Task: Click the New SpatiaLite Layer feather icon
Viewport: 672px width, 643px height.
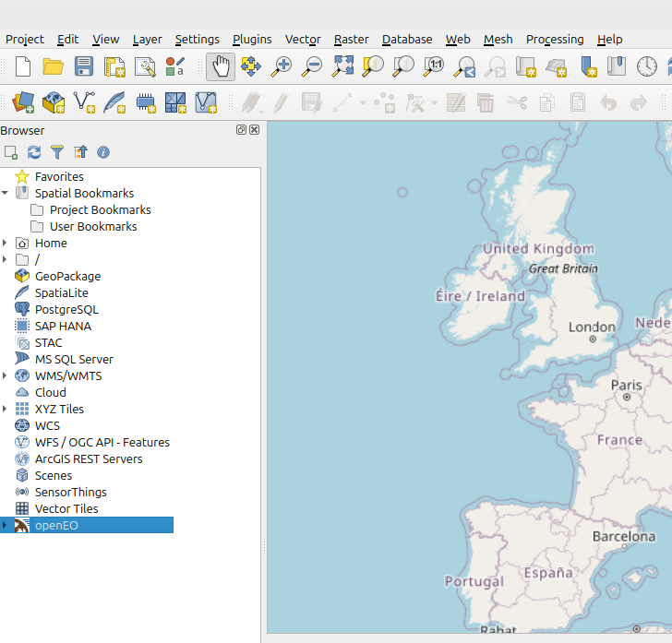Action: pyautogui.click(x=114, y=102)
